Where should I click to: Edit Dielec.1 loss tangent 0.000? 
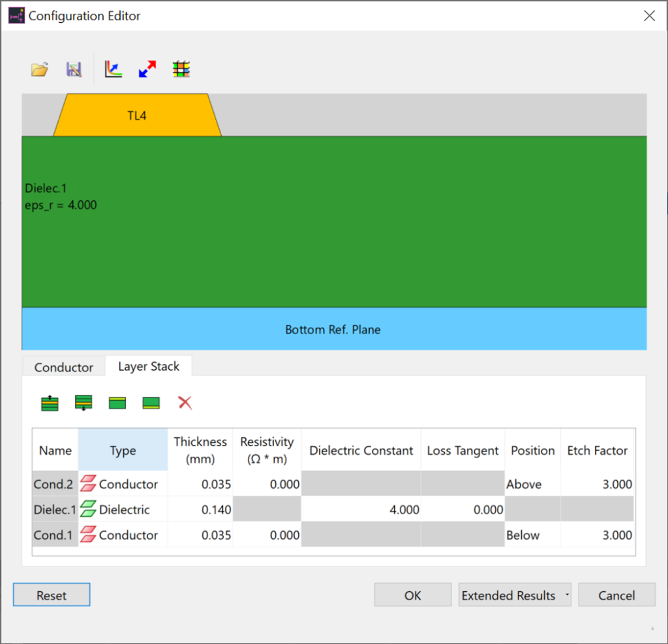[x=463, y=510]
